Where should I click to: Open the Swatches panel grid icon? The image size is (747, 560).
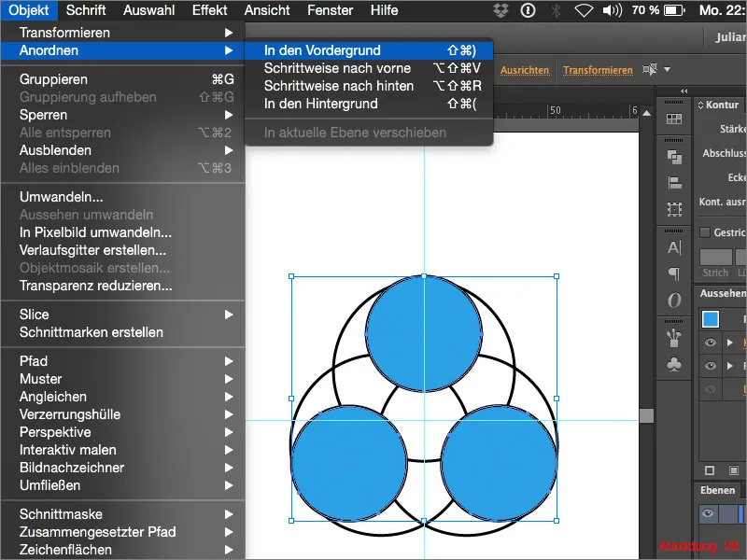pos(673,119)
